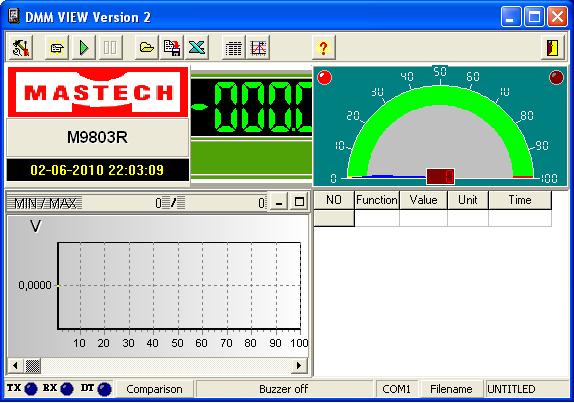
Task: Select the first empty table row header
Action: (334, 218)
